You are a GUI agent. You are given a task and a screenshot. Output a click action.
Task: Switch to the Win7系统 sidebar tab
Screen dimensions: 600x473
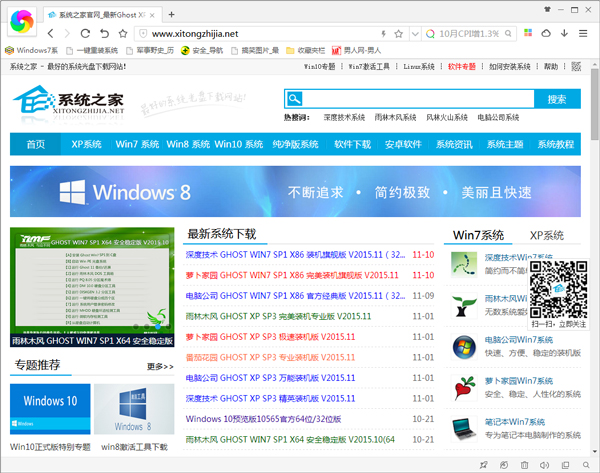coord(478,235)
